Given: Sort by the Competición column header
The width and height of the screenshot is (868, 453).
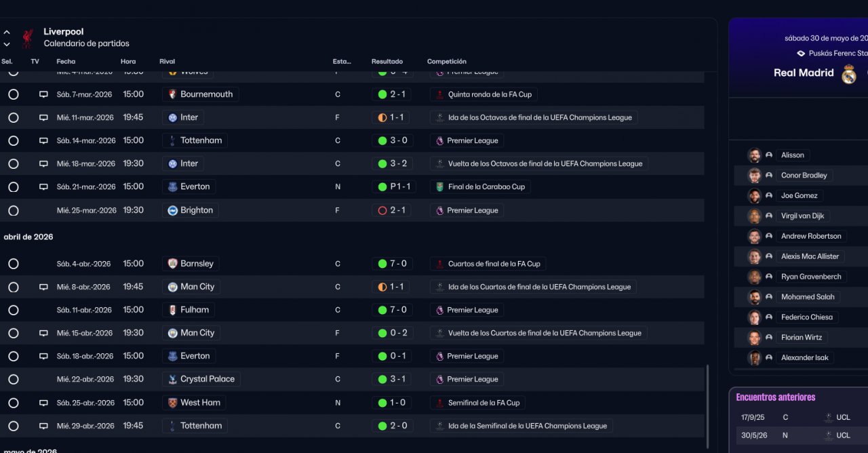Looking at the screenshot, I should (x=446, y=62).
